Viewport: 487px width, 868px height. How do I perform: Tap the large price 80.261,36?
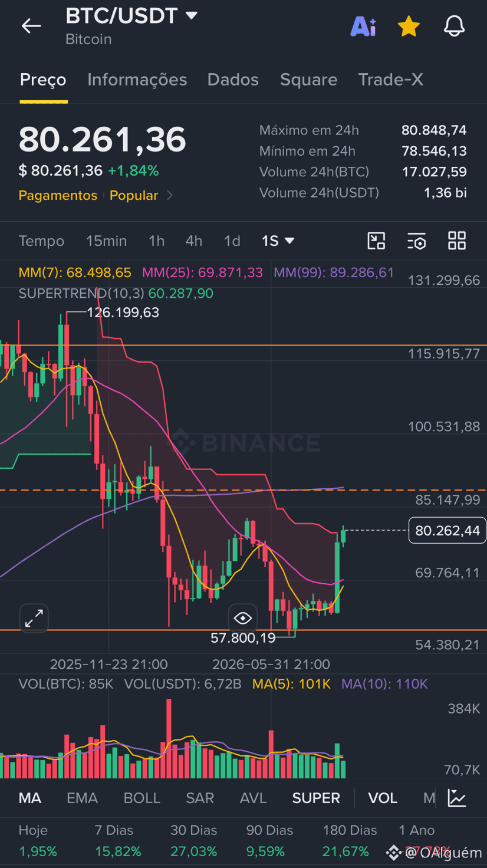click(103, 140)
